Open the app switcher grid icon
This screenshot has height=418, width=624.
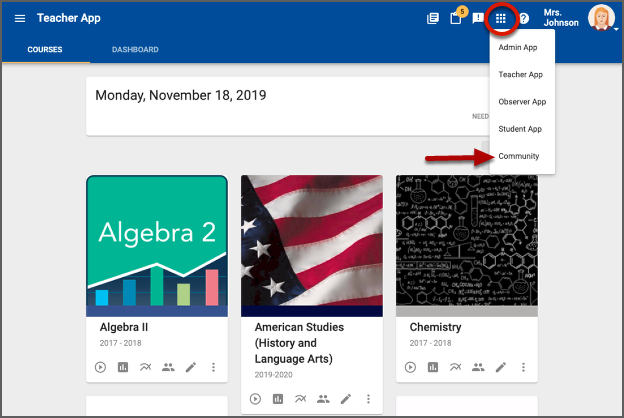(x=501, y=19)
